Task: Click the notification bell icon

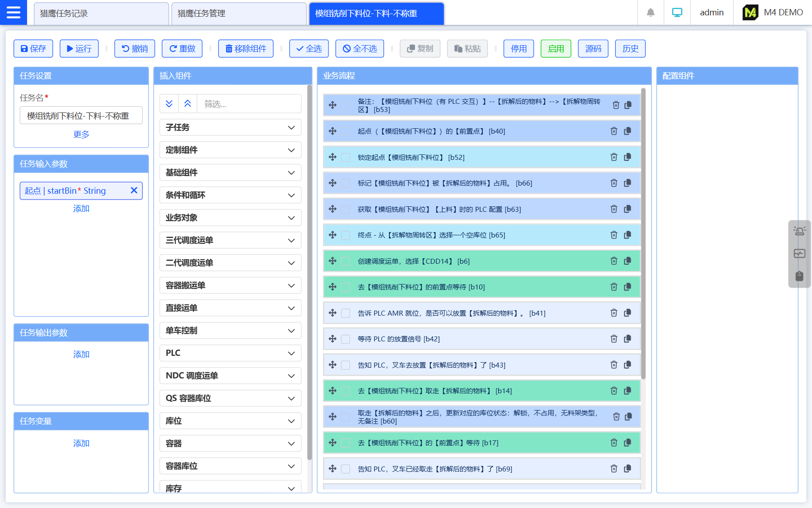Action: tap(650, 13)
